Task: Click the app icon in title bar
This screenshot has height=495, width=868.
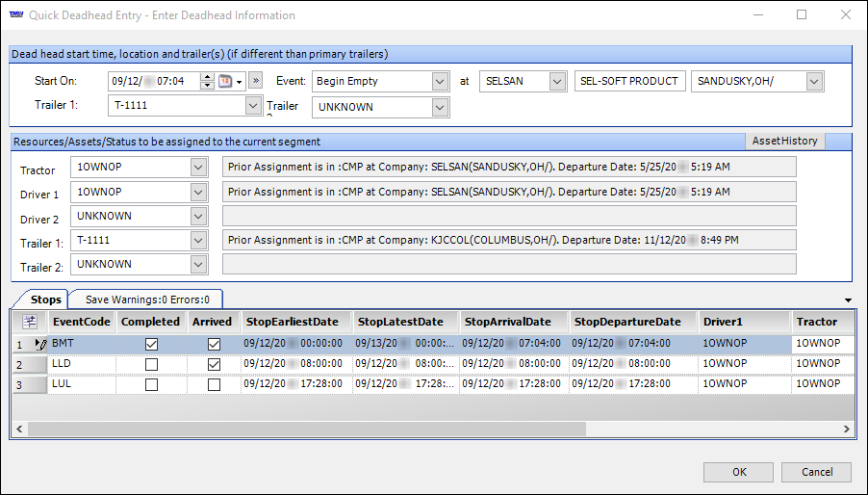Action: click(16, 15)
